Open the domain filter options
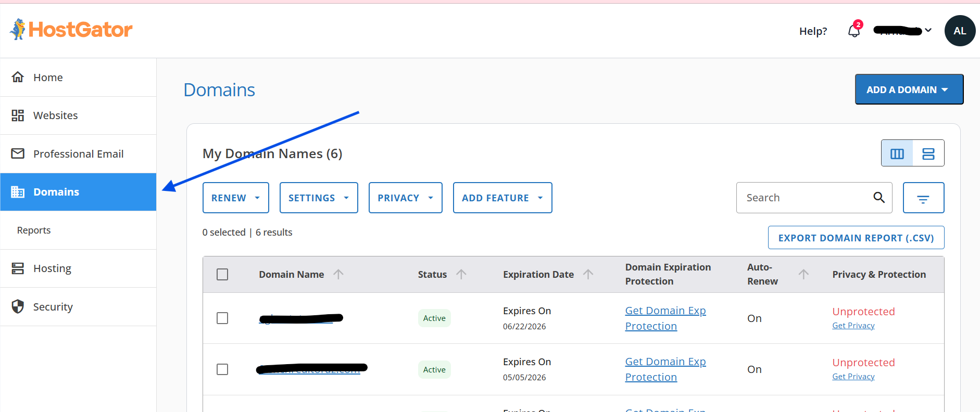Image resolution: width=980 pixels, height=412 pixels. pyautogui.click(x=923, y=198)
